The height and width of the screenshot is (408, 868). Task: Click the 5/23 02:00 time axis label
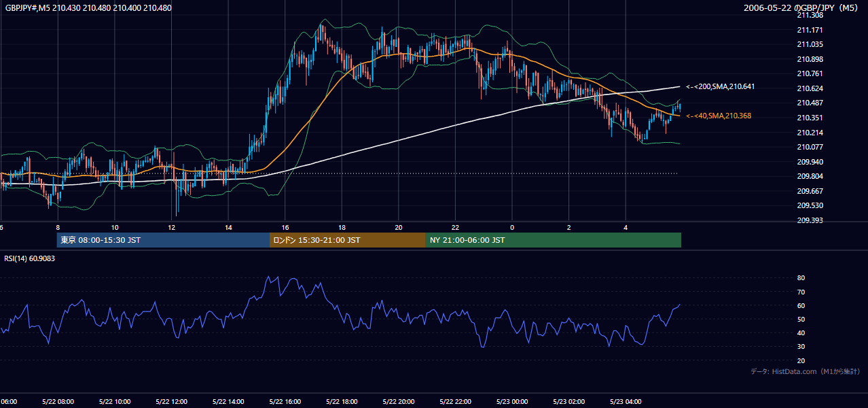(x=568, y=402)
